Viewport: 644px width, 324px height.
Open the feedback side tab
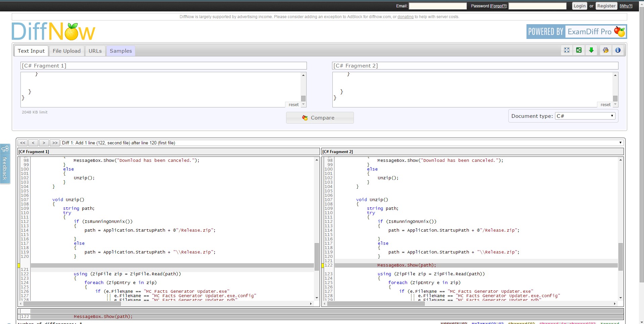pos(5,164)
